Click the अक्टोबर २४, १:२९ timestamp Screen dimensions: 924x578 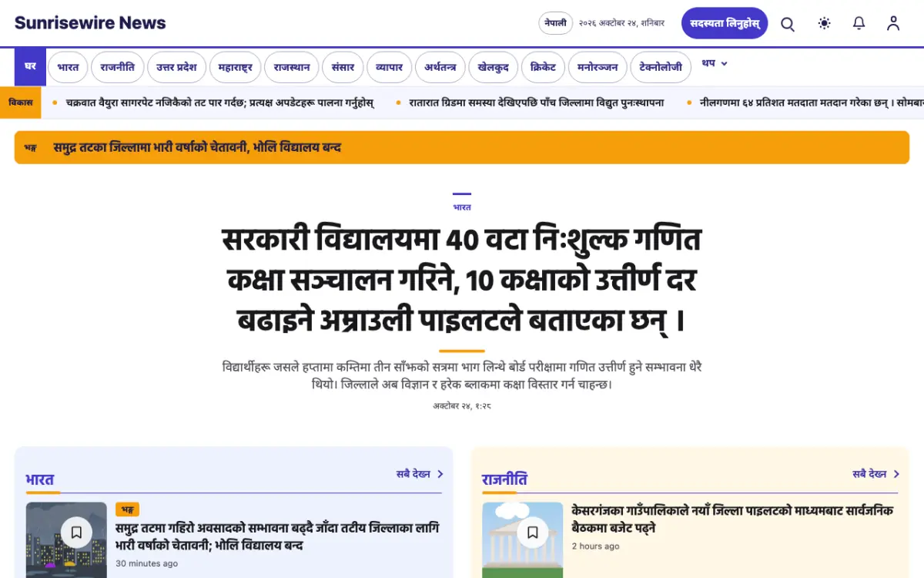tap(462, 405)
